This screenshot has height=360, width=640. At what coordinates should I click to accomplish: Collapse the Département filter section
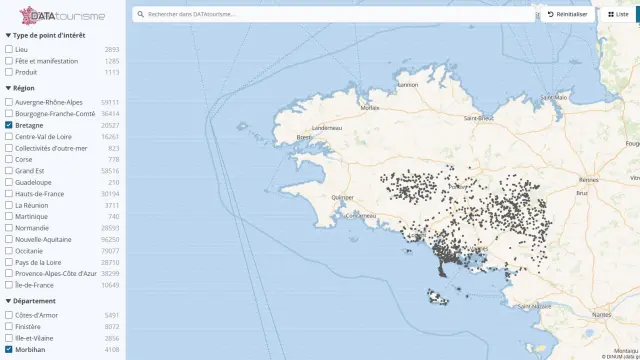coord(31,301)
